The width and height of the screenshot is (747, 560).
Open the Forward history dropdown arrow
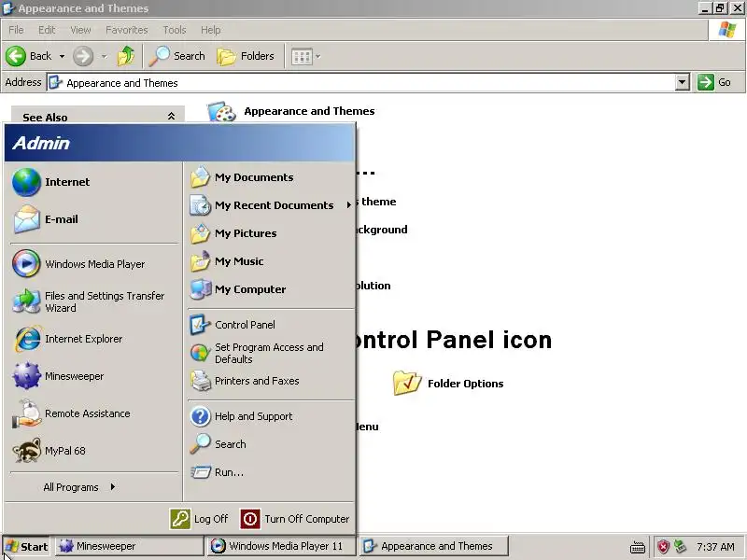pyautogui.click(x=104, y=56)
